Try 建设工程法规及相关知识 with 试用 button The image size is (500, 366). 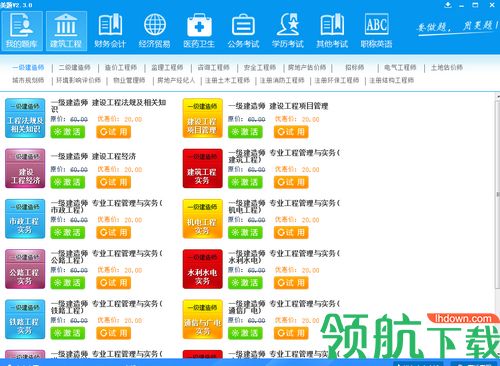pos(114,132)
